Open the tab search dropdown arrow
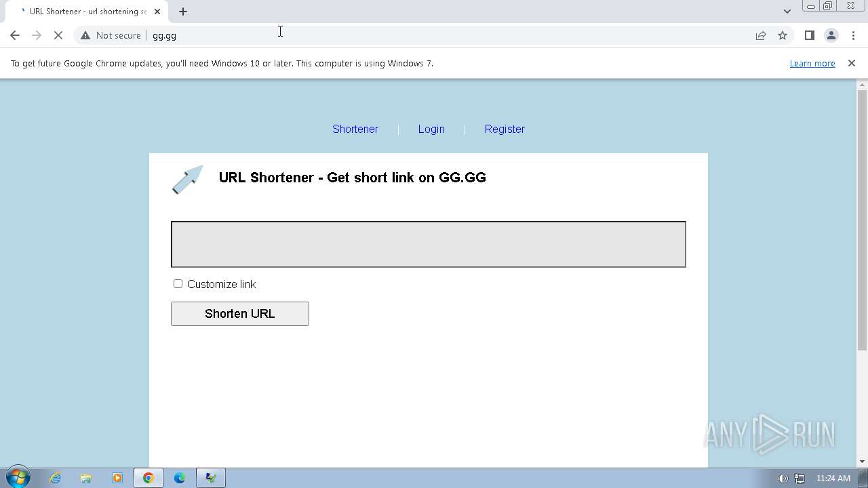Image resolution: width=868 pixels, height=488 pixels. [x=787, y=12]
